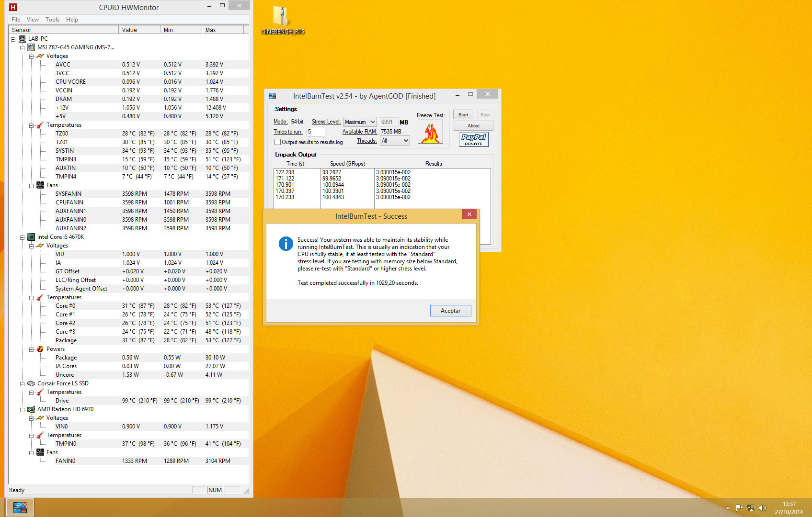
Task: Click the network tray icon
Action: [x=751, y=508]
